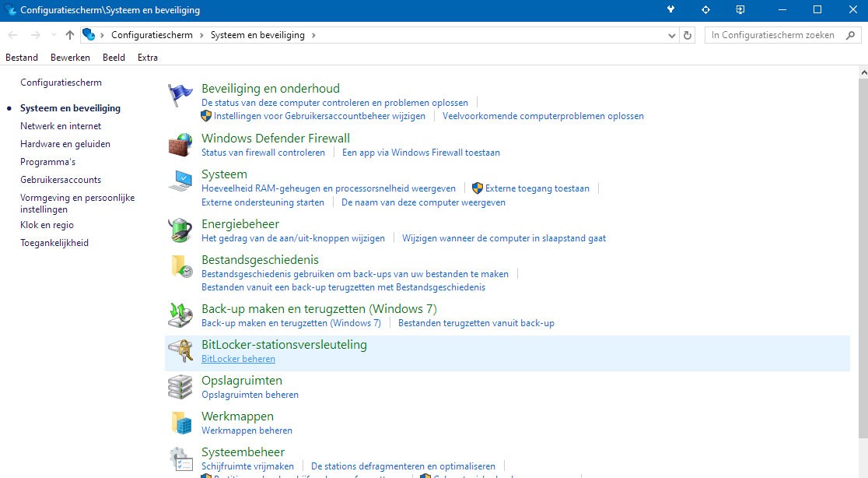Open the Bewerken menu
Screen dimensions: 868x478
pyautogui.click(x=70, y=58)
